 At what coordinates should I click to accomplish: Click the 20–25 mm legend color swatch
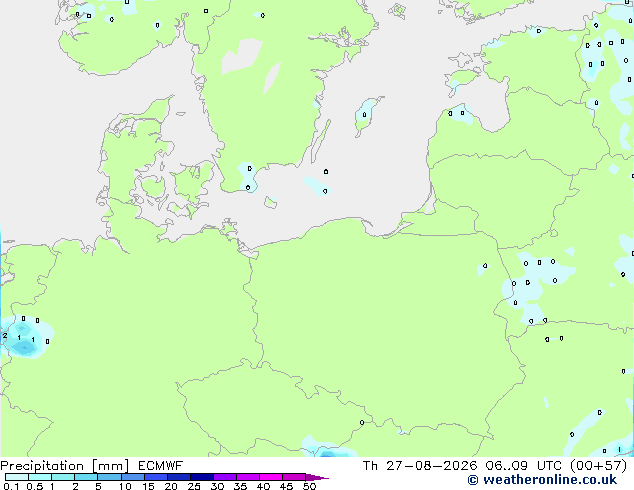[179, 477]
